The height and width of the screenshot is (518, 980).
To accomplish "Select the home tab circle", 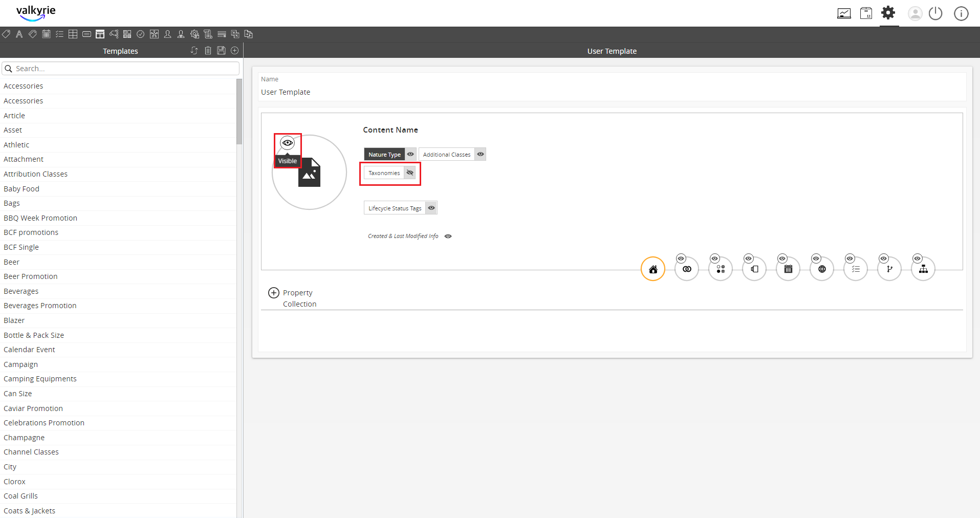I will pos(653,269).
